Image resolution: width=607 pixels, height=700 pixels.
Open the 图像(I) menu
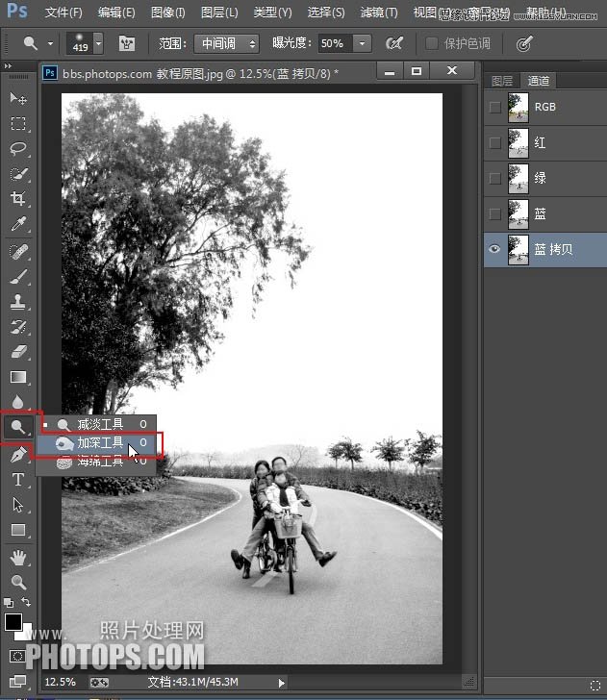168,12
